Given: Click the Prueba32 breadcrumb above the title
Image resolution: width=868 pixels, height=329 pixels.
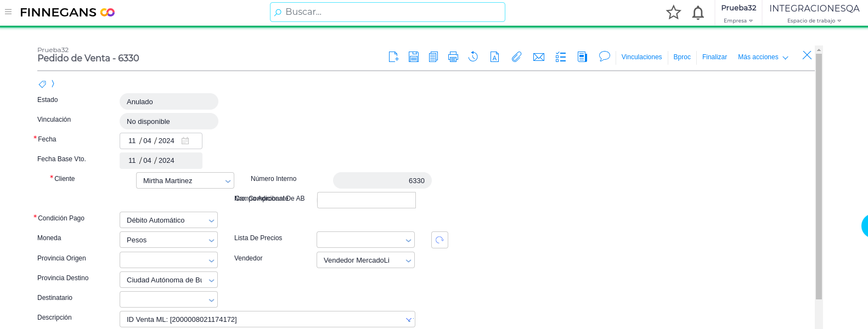Looking at the screenshot, I should (x=53, y=50).
